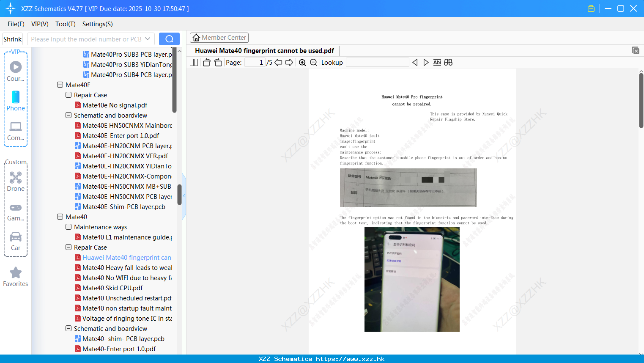Collapse the Mate40 tree node
The width and height of the screenshot is (644, 363).
[x=60, y=217]
